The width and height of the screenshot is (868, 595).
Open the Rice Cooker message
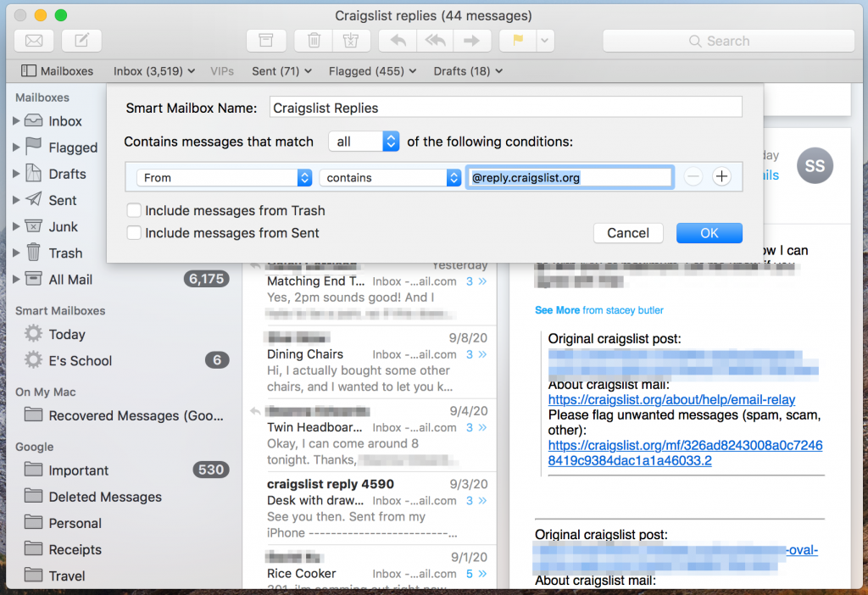[x=370, y=569]
